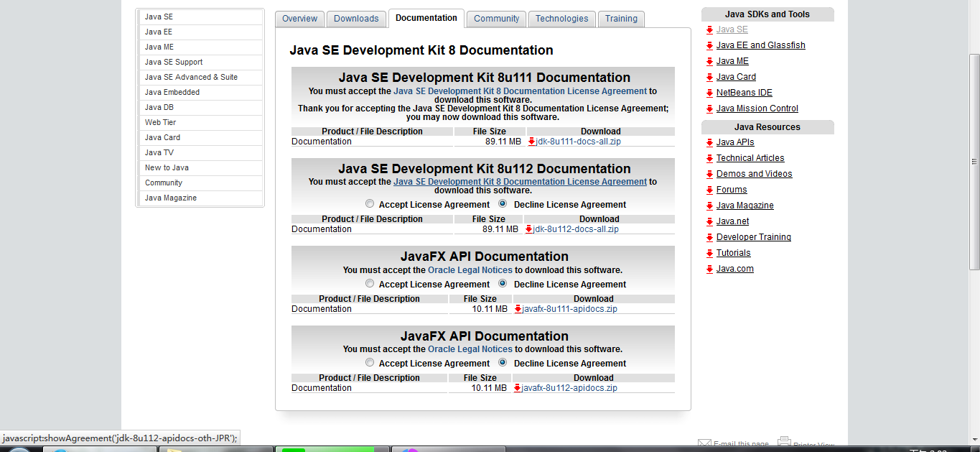Click the '89.11 MB' size in jdk-8u111 row

[x=503, y=142]
